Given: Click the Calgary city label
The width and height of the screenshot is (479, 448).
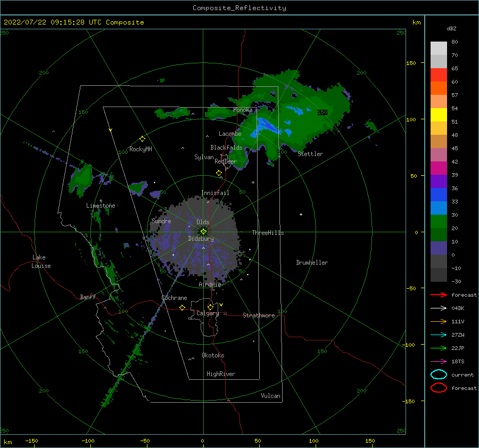Looking at the screenshot, I should pyautogui.click(x=208, y=313).
